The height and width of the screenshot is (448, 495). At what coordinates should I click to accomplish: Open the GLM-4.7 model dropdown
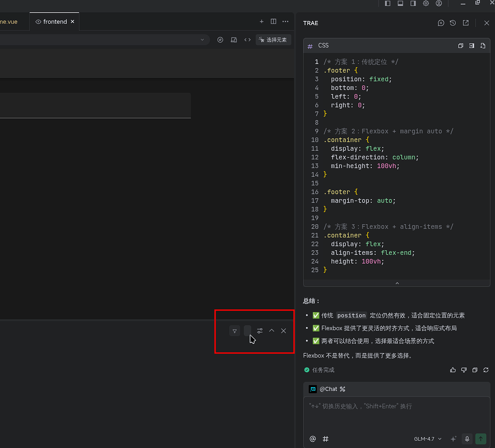(x=428, y=439)
